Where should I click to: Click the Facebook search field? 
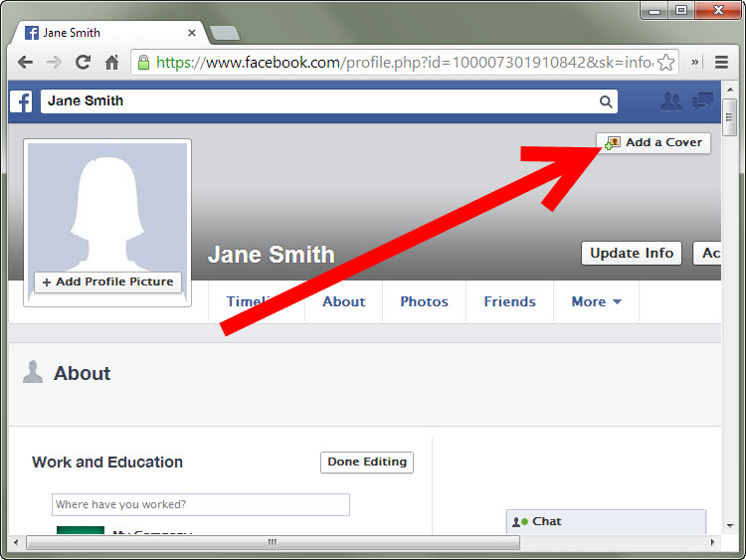[329, 101]
